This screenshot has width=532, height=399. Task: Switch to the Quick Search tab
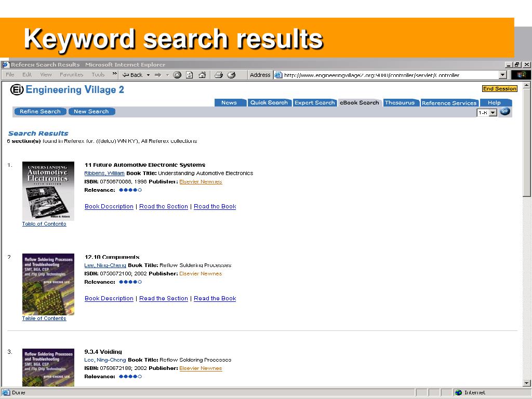tap(269, 103)
